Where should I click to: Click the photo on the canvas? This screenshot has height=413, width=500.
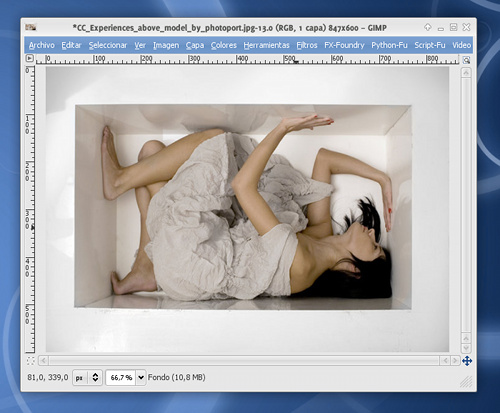click(x=247, y=209)
